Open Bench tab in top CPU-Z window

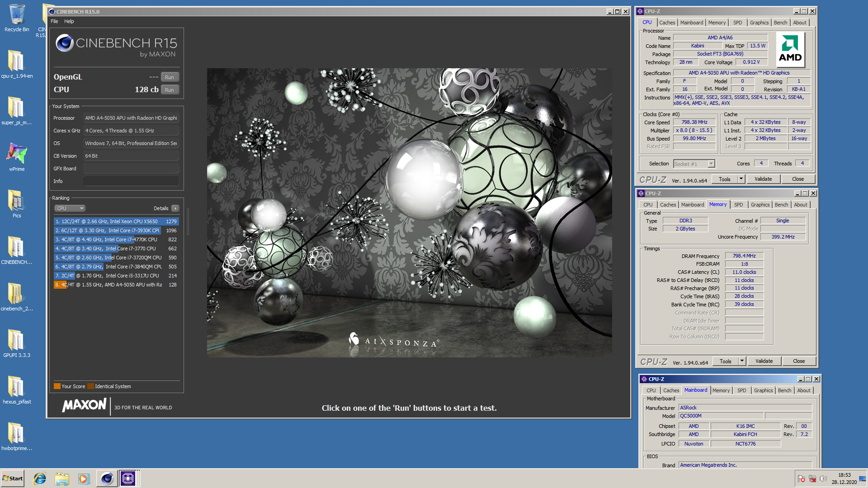[x=780, y=23]
